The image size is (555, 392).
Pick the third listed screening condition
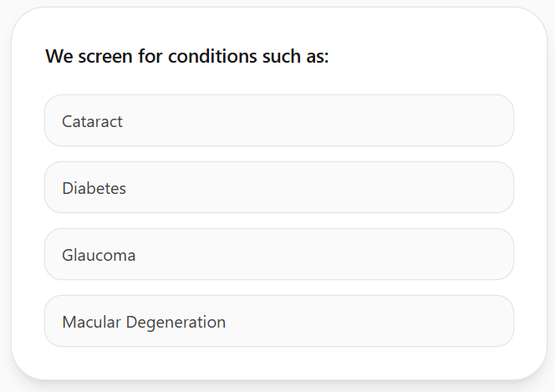[278, 254]
